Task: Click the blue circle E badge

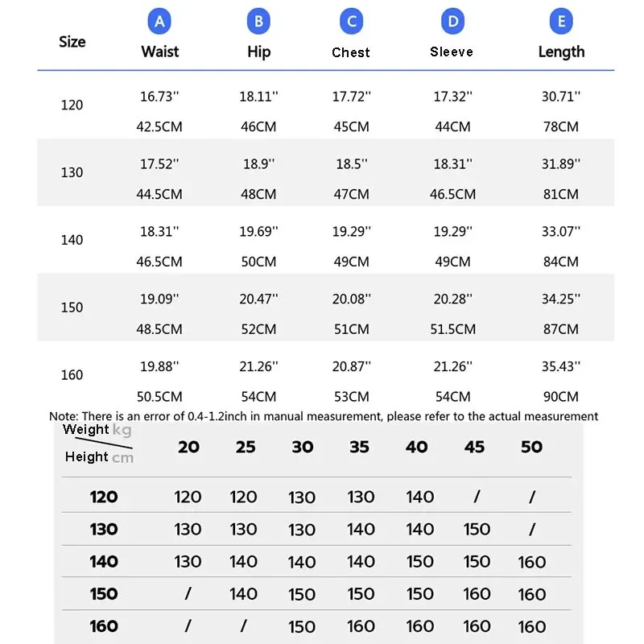Action: (x=561, y=22)
